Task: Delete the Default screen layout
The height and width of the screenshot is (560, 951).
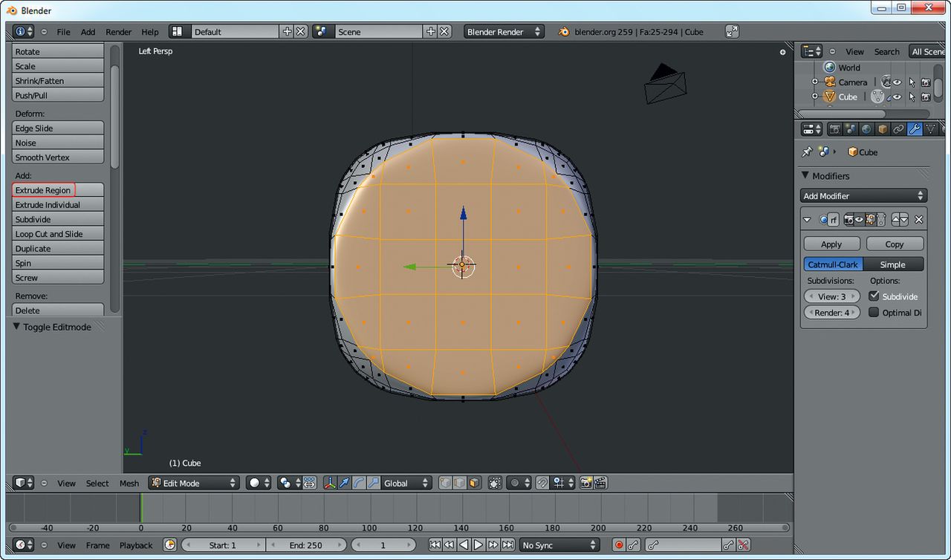Action: pyautogui.click(x=301, y=32)
